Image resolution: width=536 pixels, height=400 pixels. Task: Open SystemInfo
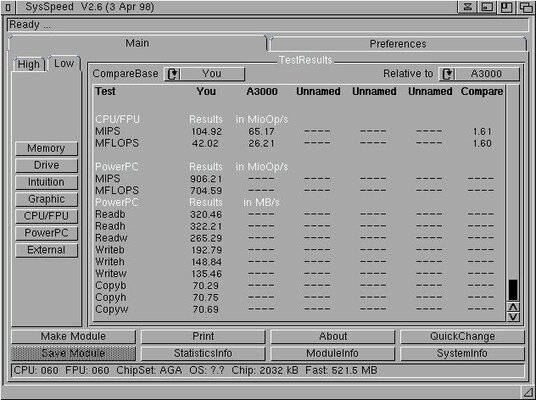pyautogui.click(x=463, y=354)
